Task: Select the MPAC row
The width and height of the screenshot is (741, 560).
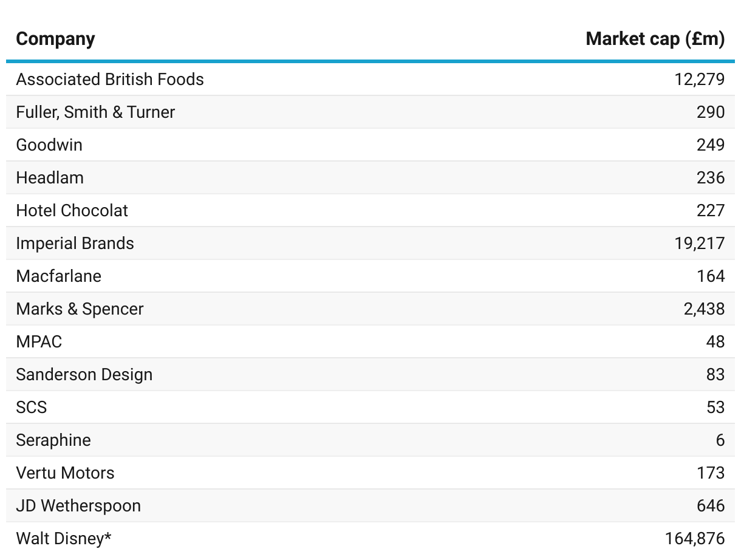Action: click(x=370, y=341)
